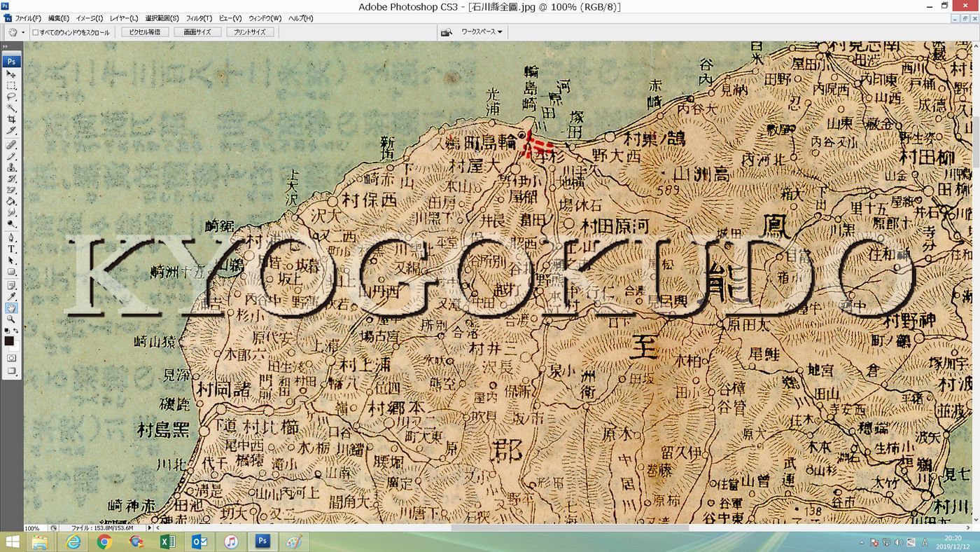Open the ヘルプ(H) menu

click(301, 18)
